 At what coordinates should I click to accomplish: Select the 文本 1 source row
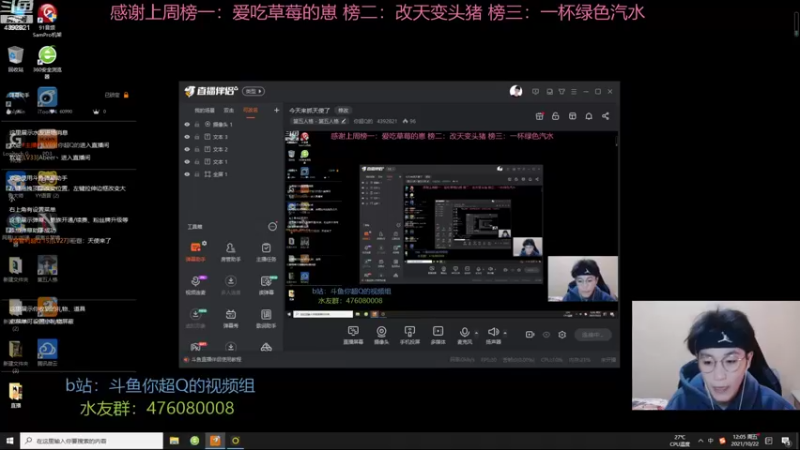(232, 162)
